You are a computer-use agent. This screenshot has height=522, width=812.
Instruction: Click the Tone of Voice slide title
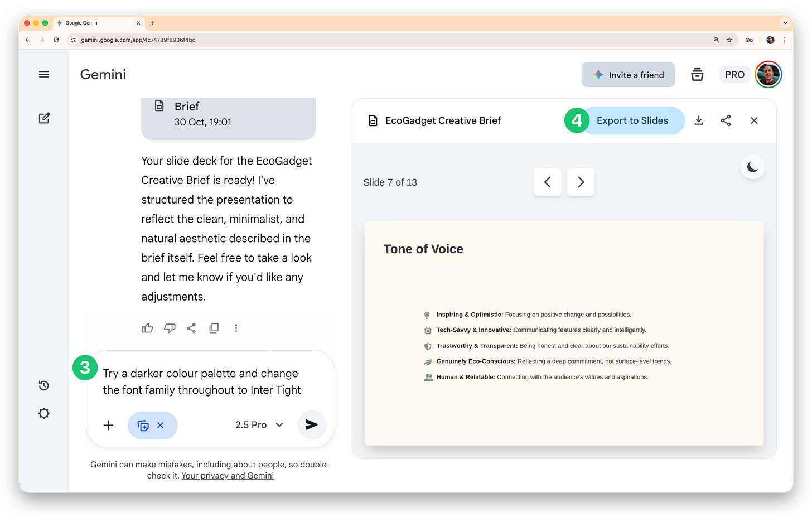coord(423,249)
